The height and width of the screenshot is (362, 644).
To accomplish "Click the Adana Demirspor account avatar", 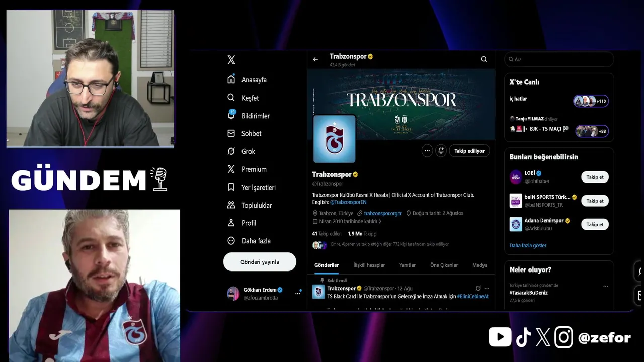I will (x=516, y=224).
